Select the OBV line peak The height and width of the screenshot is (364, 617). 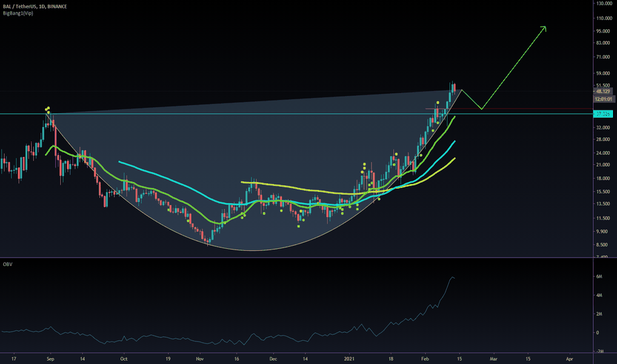click(x=453, y=277)
